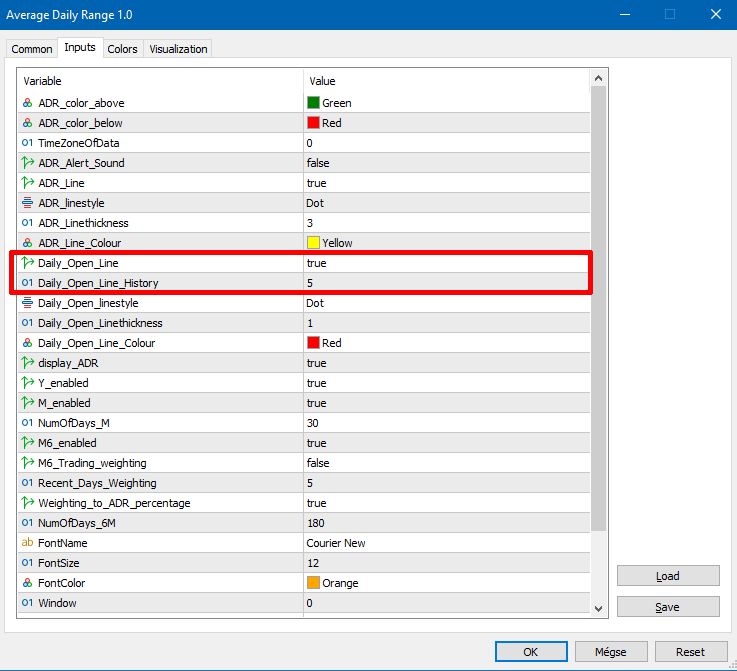Click the integer icon beside NumOfDays_M
The height and width of the screenshot is (671, 737).
27,423
